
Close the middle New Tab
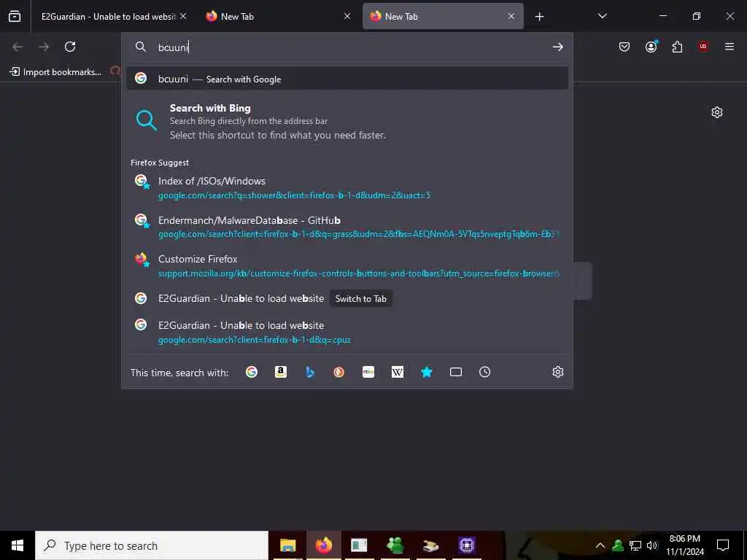click(x=347, y=16)
